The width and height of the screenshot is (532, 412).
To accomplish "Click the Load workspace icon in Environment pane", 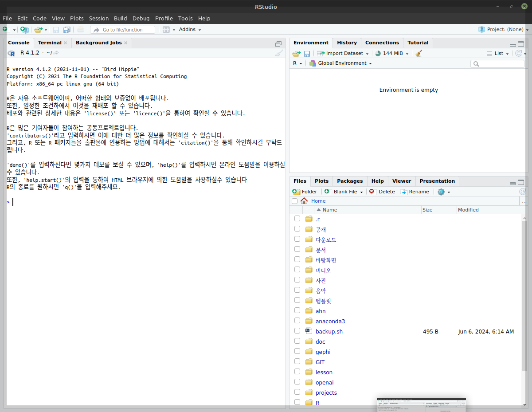I will [x=296, y=53].
